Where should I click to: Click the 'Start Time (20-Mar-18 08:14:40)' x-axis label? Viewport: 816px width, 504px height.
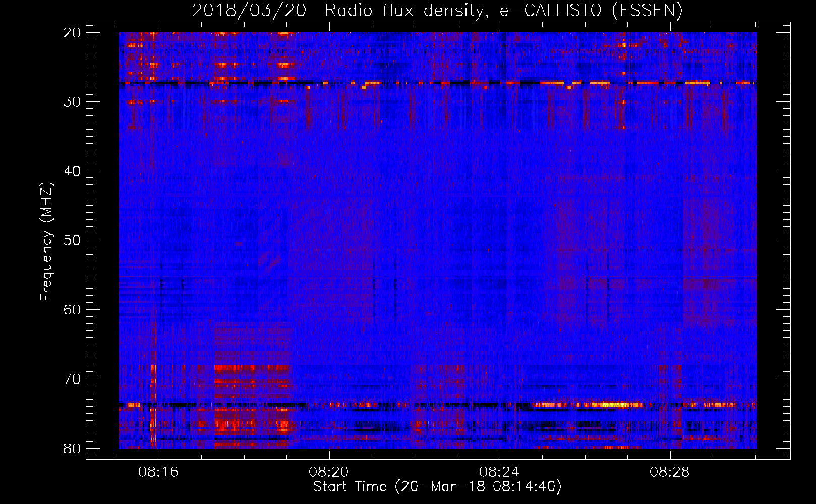coord(437,487)
